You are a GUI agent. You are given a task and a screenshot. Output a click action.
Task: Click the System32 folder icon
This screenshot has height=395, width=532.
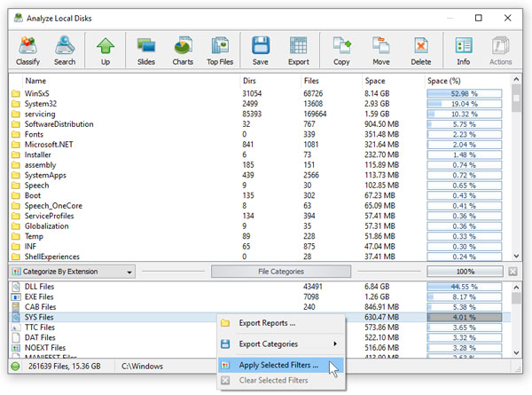click(x=16, y=104)
